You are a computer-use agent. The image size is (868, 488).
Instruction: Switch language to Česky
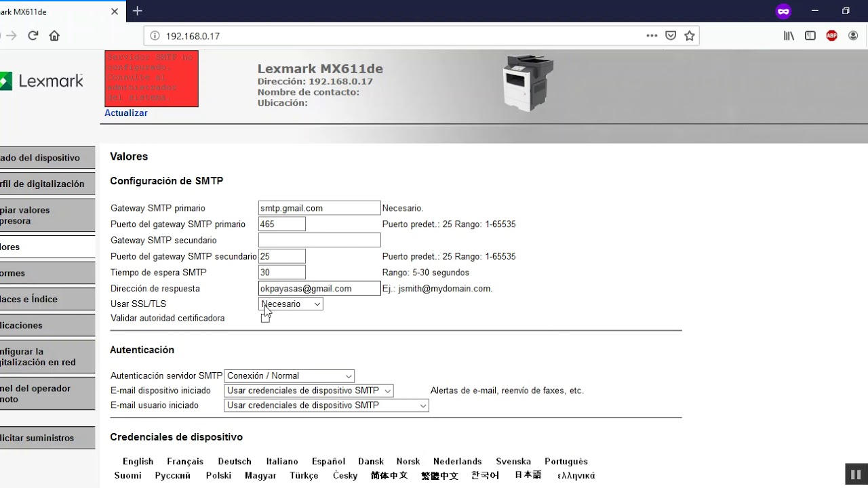[x=345, y=476]
